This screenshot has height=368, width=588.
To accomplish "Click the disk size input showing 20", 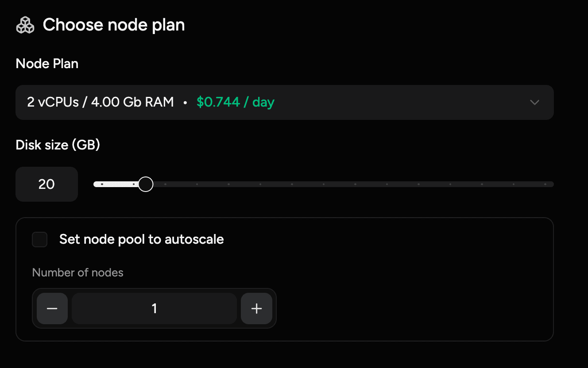I will [x=46, y=184].
